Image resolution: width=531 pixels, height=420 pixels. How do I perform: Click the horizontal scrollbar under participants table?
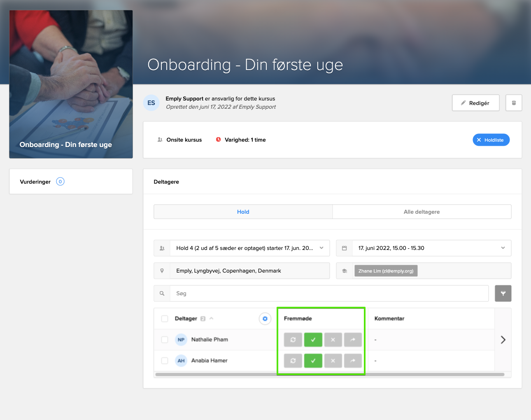coord(329,375)
